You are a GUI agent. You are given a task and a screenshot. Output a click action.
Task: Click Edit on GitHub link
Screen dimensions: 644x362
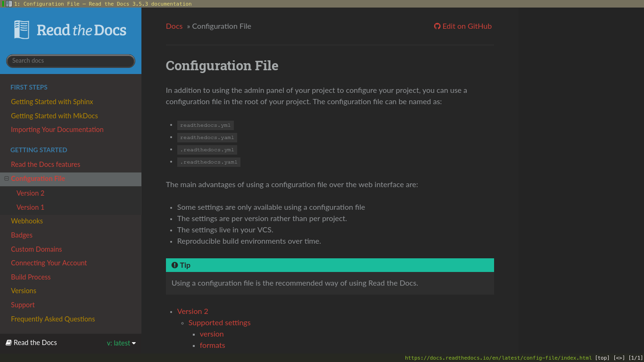click(463, 26)
